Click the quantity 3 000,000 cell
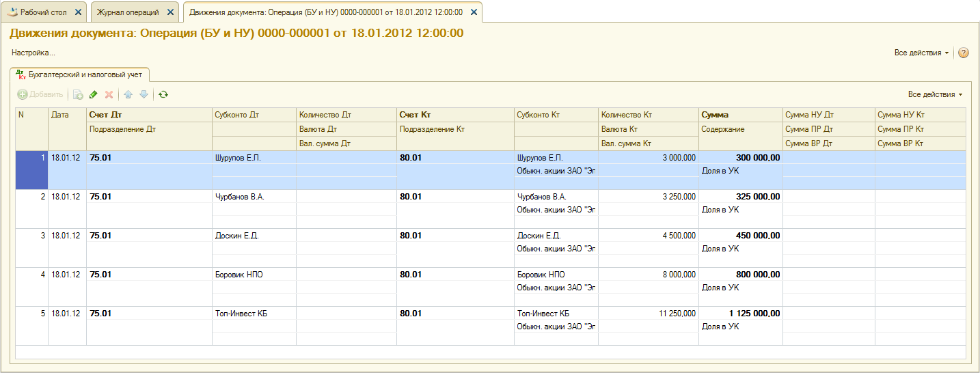 649,158
